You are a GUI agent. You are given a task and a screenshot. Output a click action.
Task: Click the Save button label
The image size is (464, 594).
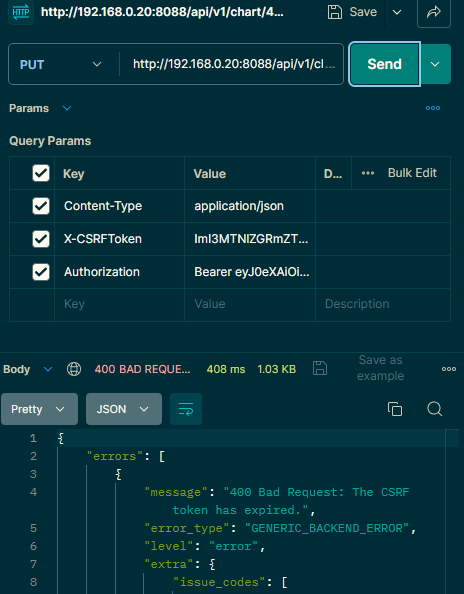[x=363, y=12]
